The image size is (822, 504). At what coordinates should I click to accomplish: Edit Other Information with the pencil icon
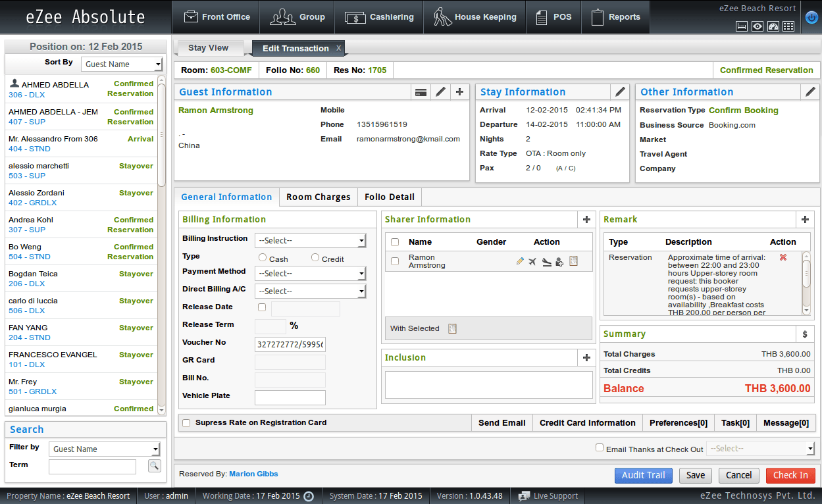pos(811,92)
